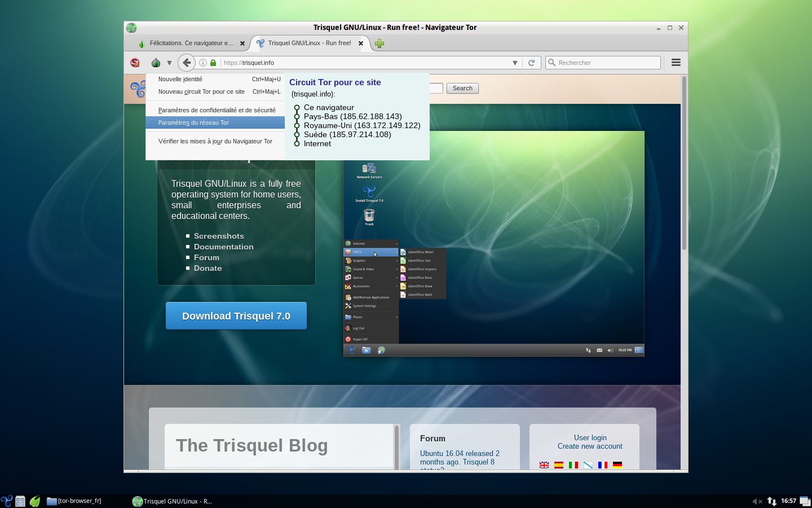
Task: Click the browser page vertical scrollbar
Action: click(x=684, y=164)
